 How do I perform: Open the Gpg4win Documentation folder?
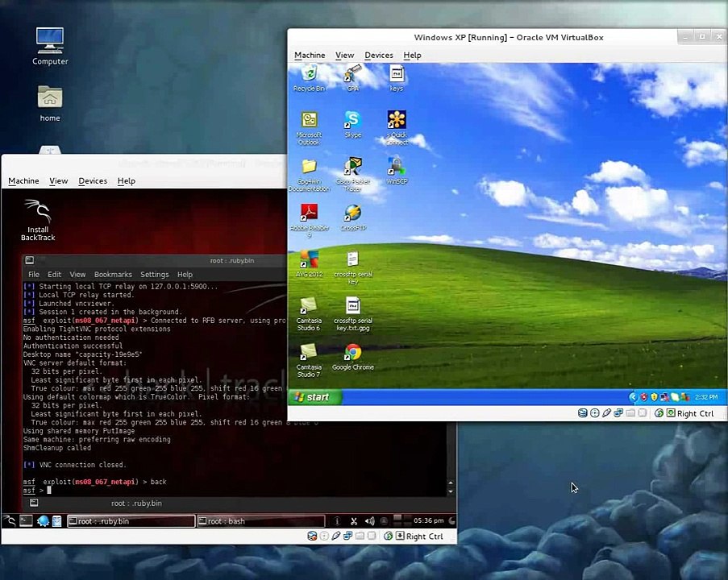coord(309,175)
